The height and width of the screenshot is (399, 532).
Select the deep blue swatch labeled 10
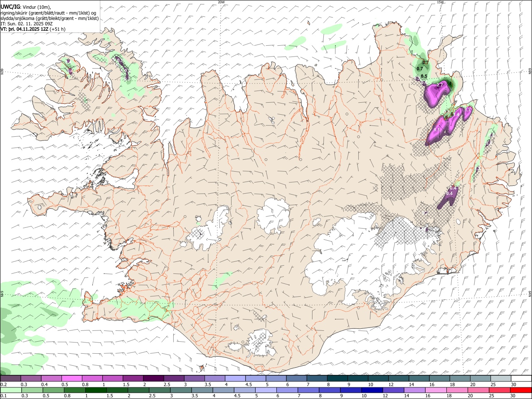[x=372, y=390]
